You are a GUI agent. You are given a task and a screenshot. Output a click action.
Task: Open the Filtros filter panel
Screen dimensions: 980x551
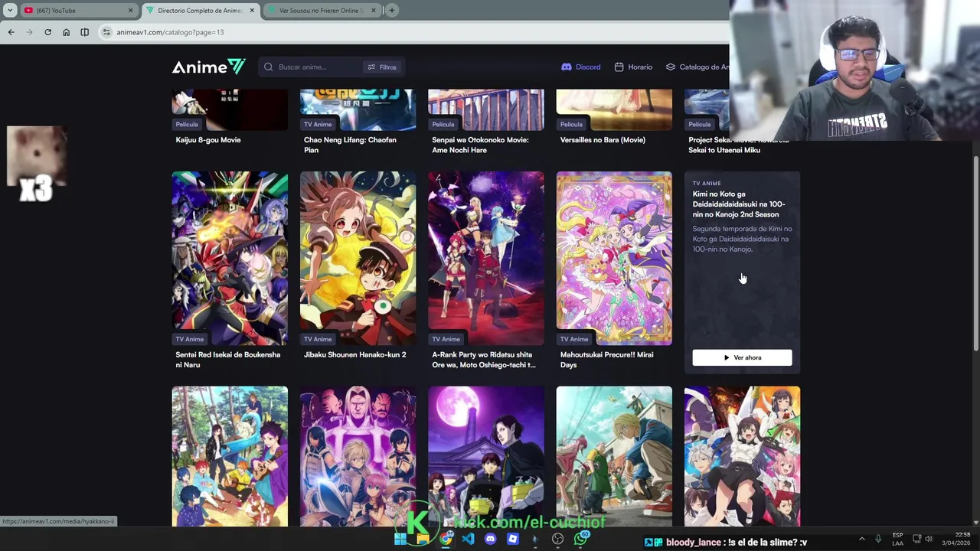[382, 67]
